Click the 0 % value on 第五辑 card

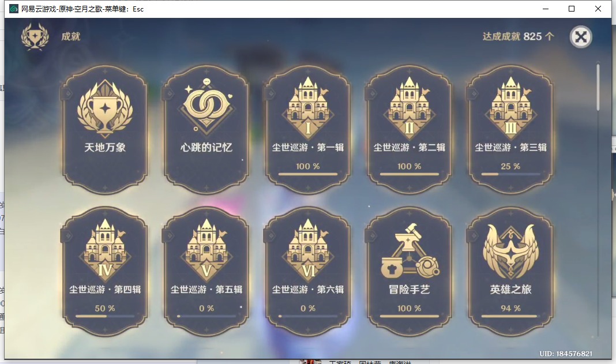[x=206, y=309]
